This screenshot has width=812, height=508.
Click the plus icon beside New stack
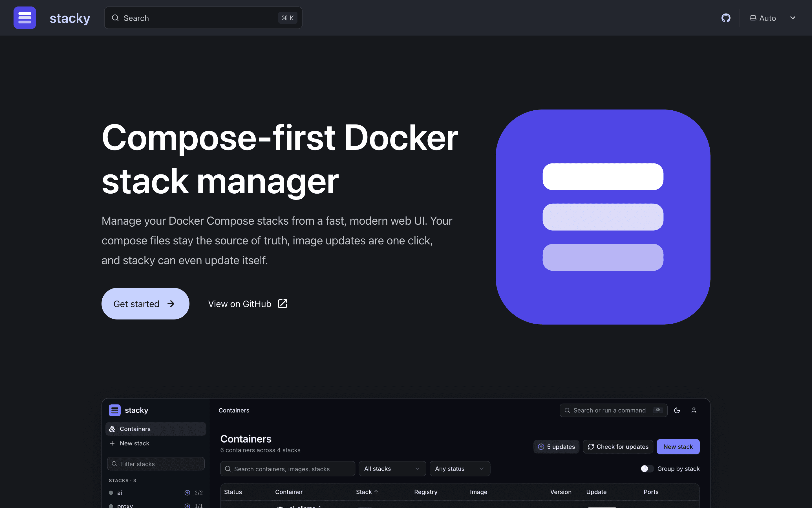click(112, 443)
